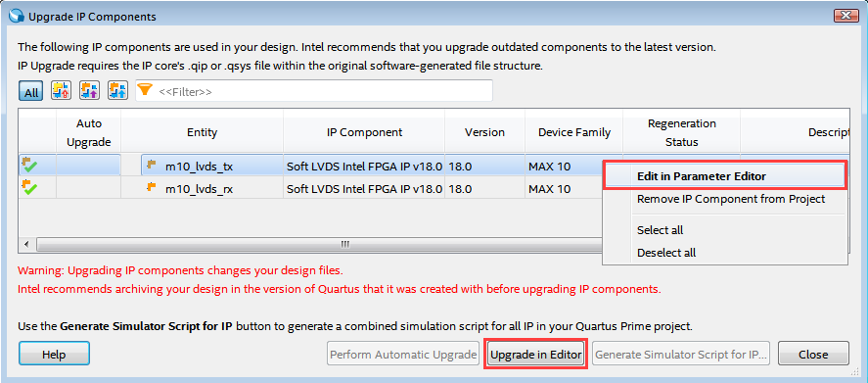Click the entity icon beside m10_lvds_rx
The height and width of the screenshot is (383, 868).
tap(151, 187)
